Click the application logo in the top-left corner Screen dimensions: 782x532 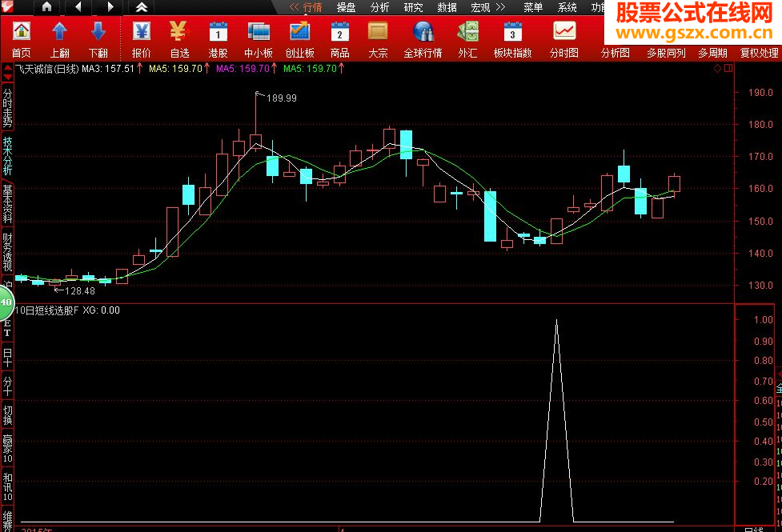(7, 7)
